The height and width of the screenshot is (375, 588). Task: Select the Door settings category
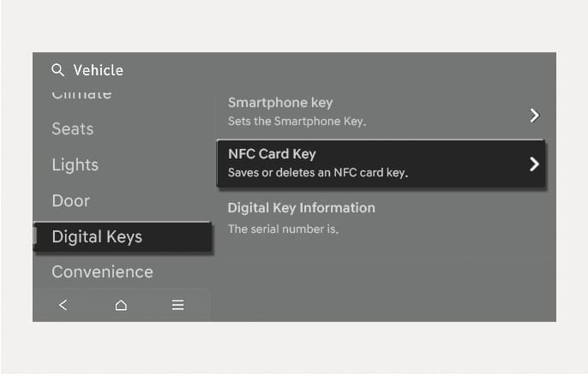click(x=71, y=201)
